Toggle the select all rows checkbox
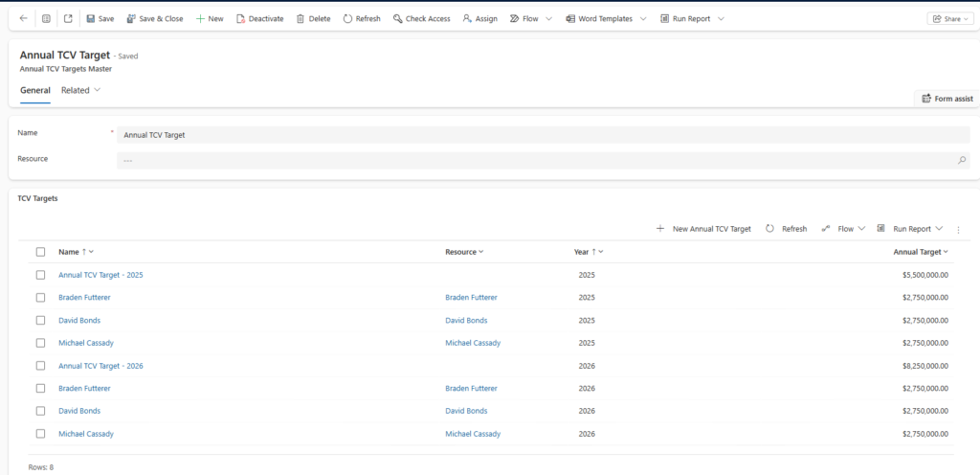980x475 pixels. [40, 252]
